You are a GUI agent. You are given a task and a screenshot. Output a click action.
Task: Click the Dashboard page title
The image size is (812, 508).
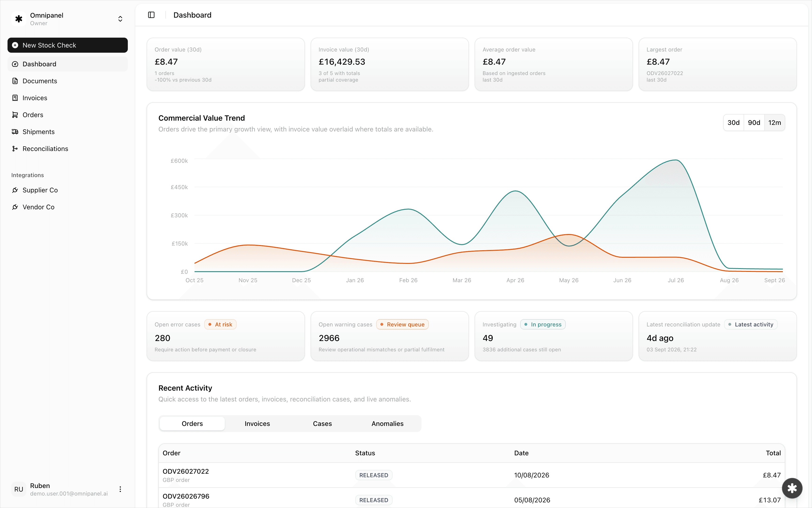(x=192, y=15)
